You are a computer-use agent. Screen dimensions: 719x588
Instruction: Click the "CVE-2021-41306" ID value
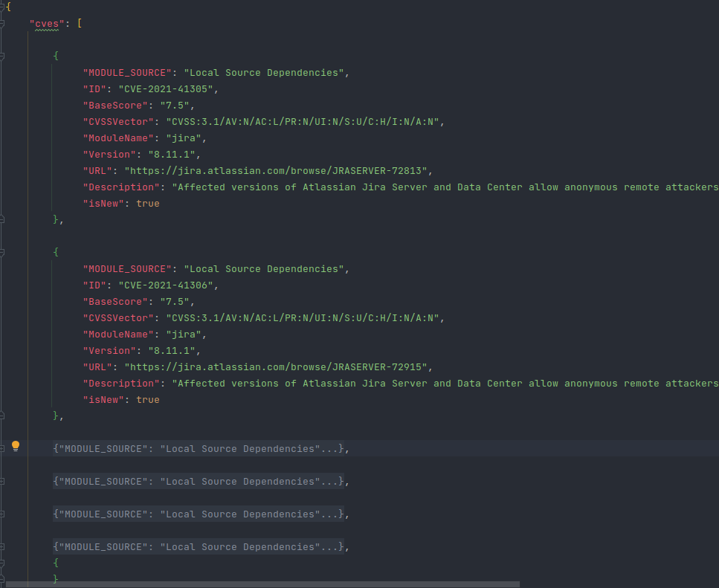pos(166,285)
